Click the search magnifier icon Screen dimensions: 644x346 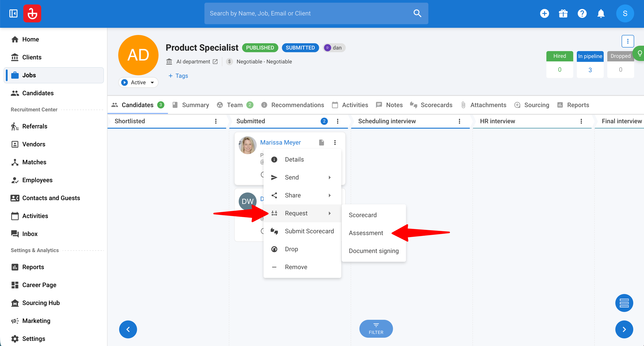tap(417, 13)
